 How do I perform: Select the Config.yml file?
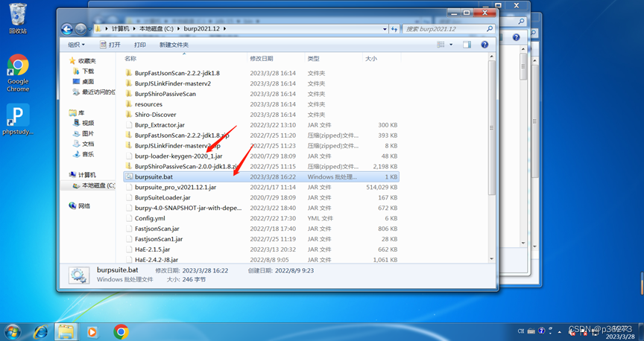(x=150, y=218)
